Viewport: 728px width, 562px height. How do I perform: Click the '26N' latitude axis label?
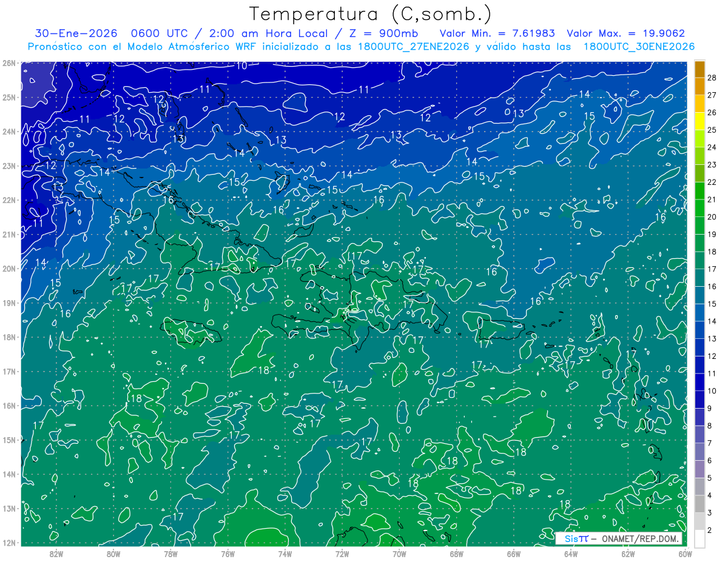[8, 63]
